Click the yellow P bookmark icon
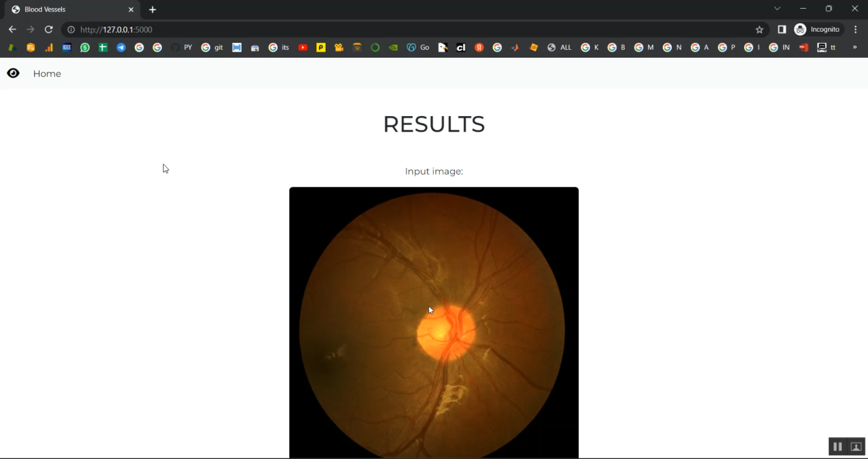 click(321, 47)
